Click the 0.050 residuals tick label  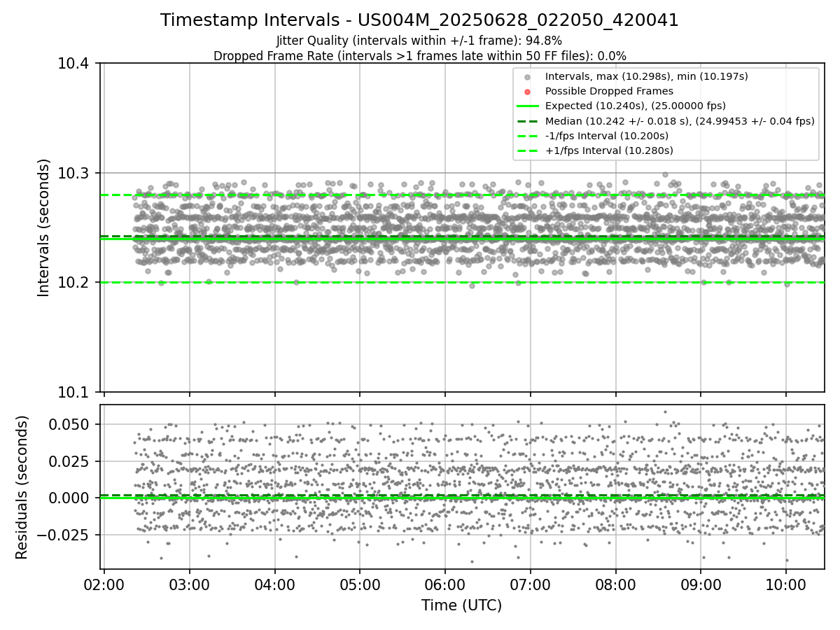click(x=70, y=424)
